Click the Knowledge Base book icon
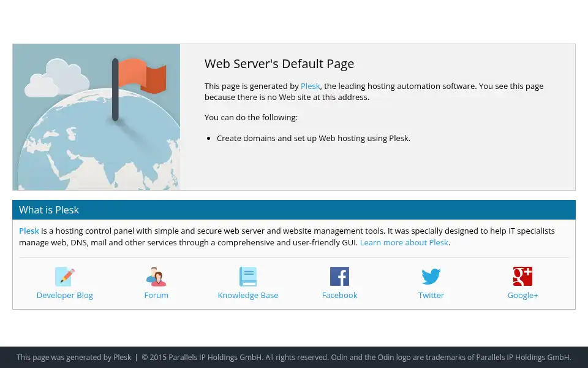Screen dimensions: 588x368 click(x=248, y=277)
